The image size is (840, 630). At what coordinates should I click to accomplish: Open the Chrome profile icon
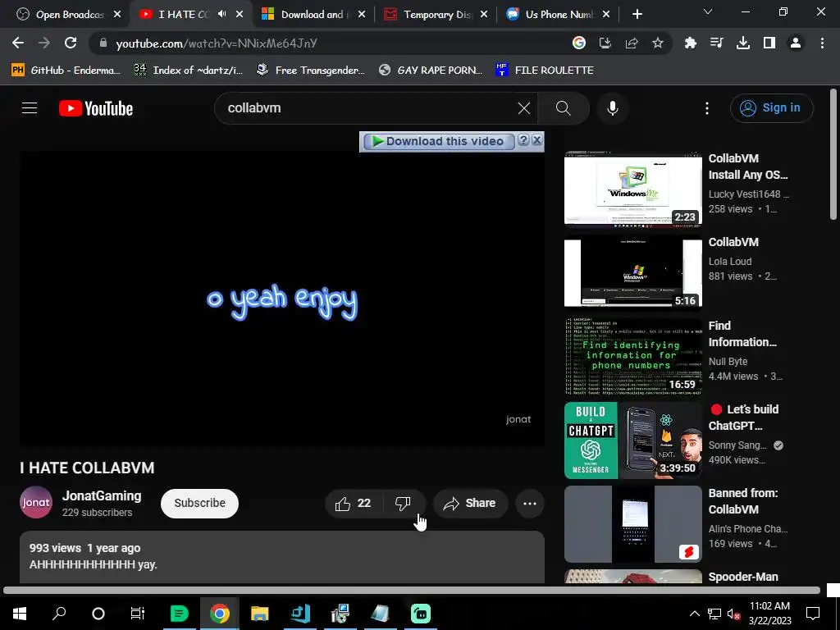796,43
